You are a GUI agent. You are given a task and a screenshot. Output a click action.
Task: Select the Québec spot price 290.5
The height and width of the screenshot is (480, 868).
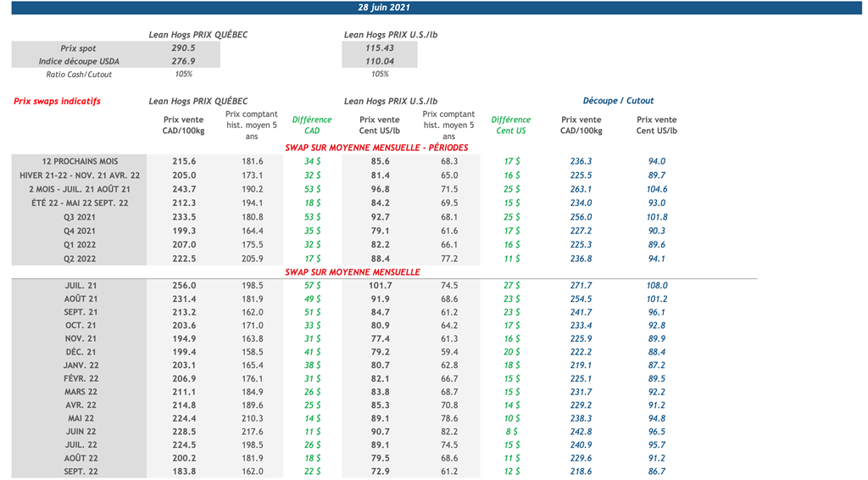183,48
